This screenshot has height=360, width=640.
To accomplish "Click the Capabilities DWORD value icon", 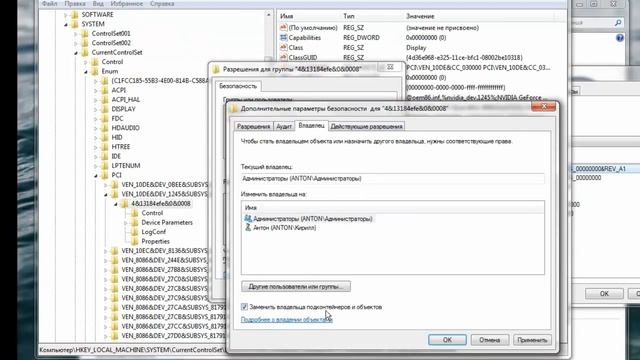I will click(283, 38).
